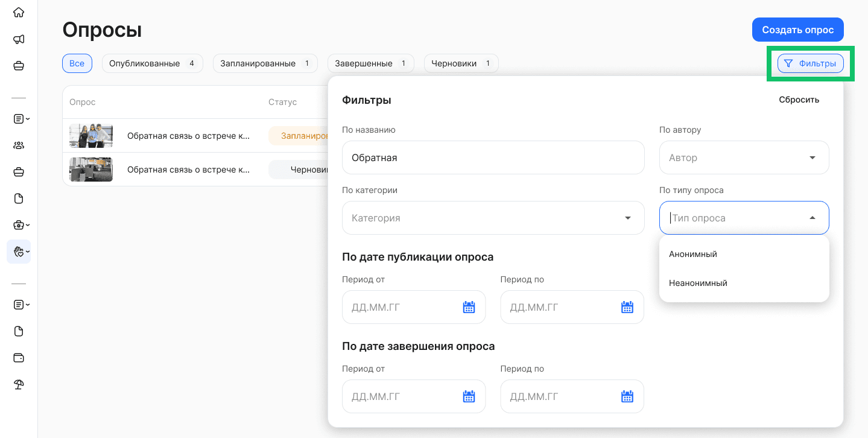Reset filters with the Сбросить link

point(799,99)
